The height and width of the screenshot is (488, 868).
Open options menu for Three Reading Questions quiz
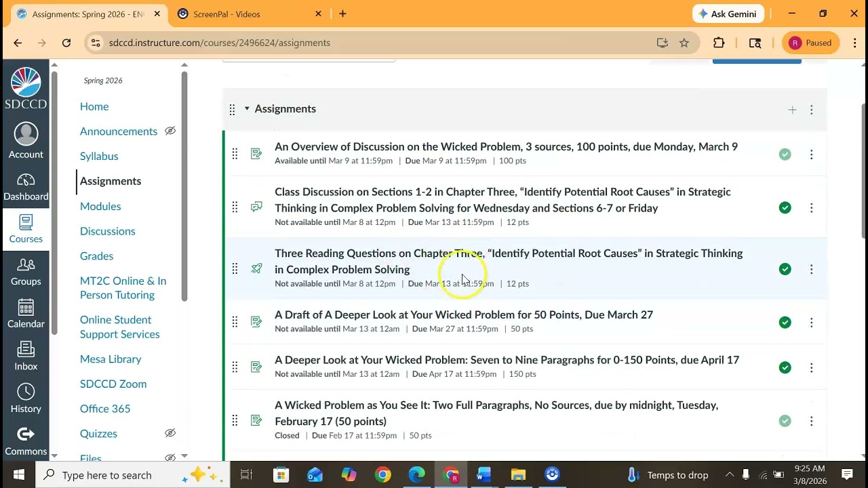coord(812,269)
